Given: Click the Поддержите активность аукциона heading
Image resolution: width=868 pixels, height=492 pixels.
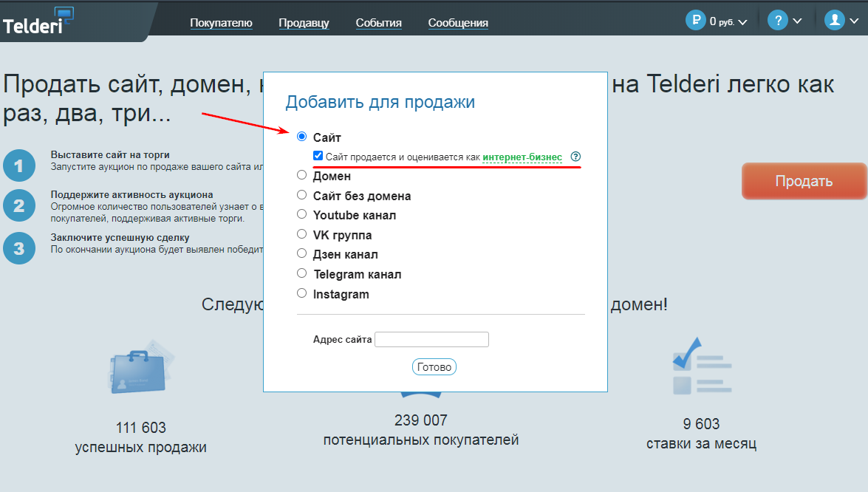Looking at the screenshot, I should coord(131,195).
